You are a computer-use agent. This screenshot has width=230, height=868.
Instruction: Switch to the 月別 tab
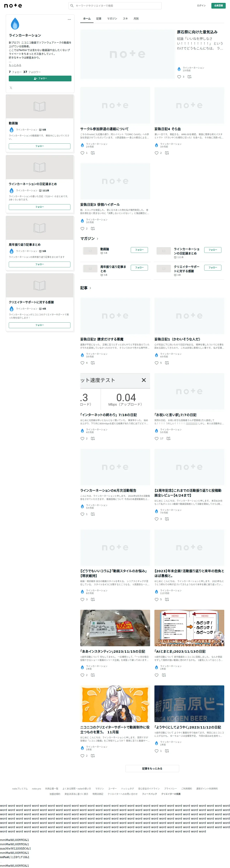click(x=136, y=19)
